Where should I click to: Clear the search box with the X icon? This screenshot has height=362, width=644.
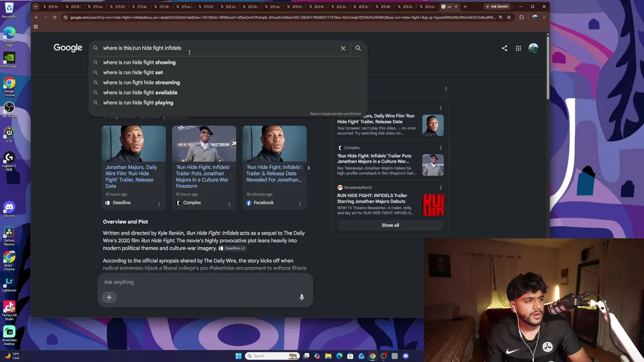(343, 48)
